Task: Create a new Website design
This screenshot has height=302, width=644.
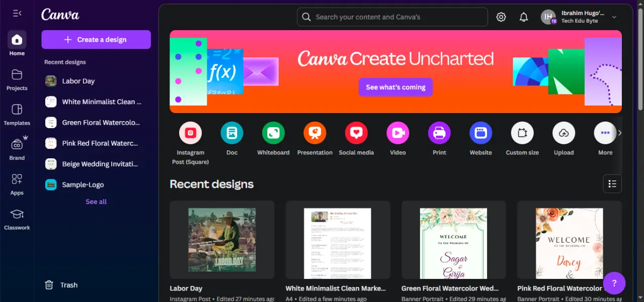Action: [481, 139]
